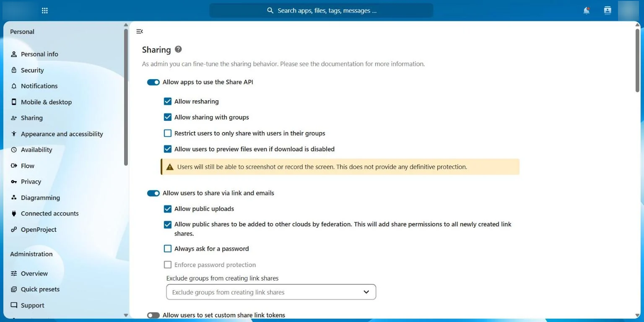Click the OpenProject link icon

point(14,229)
